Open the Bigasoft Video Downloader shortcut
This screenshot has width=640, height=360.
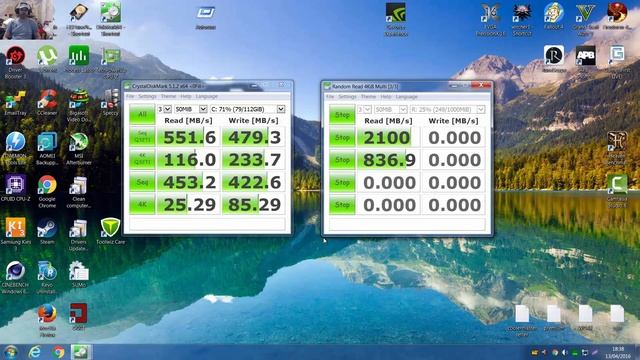(79, 105)
